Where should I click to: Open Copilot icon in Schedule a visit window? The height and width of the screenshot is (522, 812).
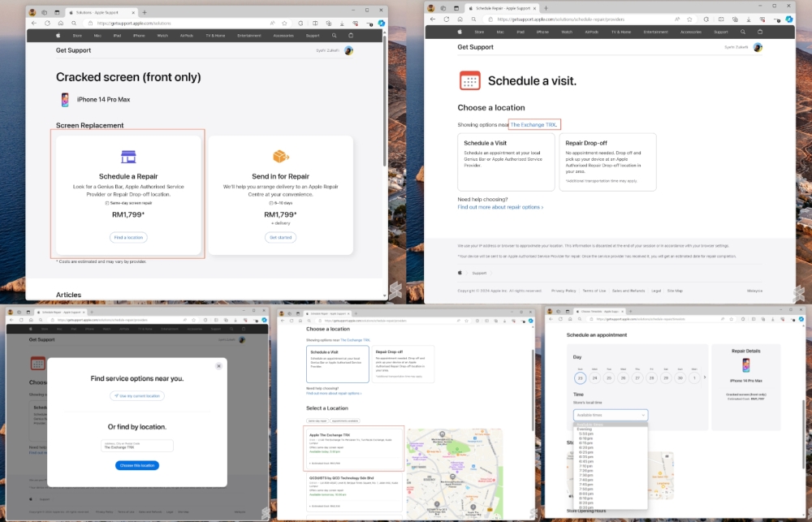tap(789, 19)
